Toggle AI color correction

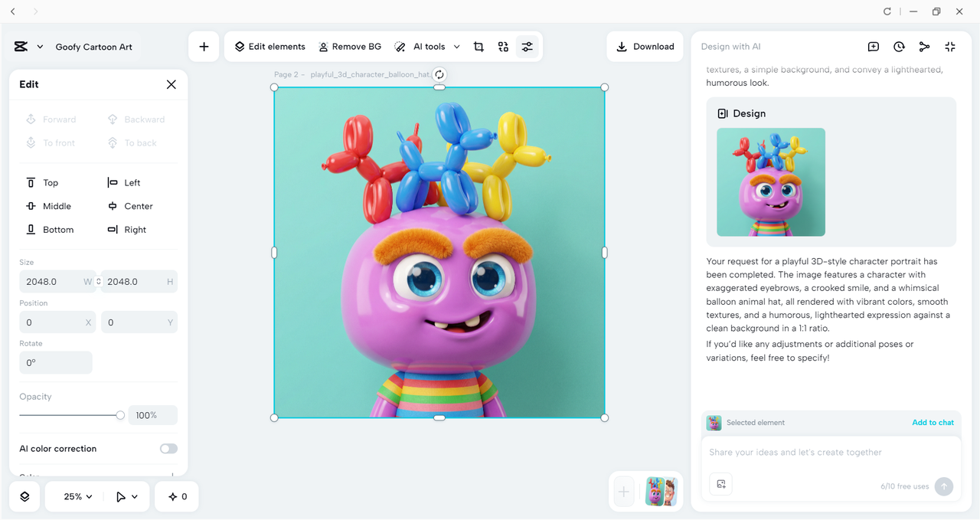pos(168,448)
